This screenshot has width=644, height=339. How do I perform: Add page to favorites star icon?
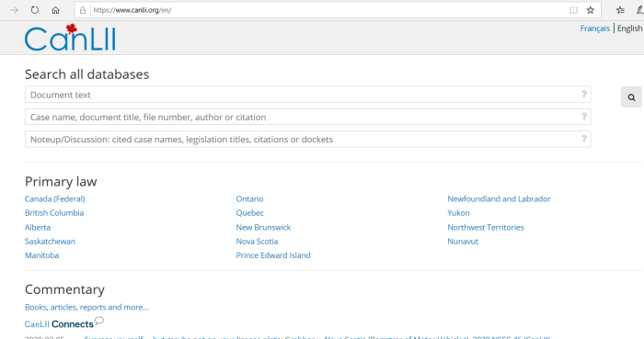591,10
